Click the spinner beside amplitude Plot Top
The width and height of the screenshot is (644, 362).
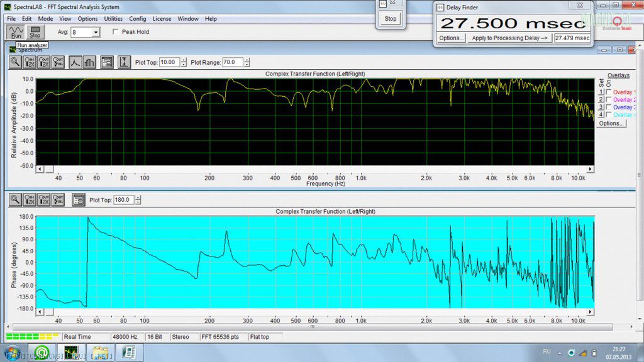click(184, 62)
